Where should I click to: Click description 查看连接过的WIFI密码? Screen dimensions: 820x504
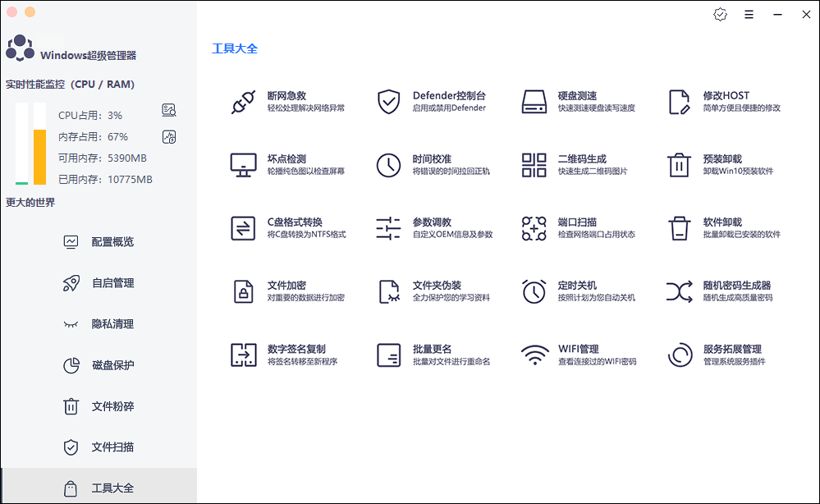tap(598, 361)
